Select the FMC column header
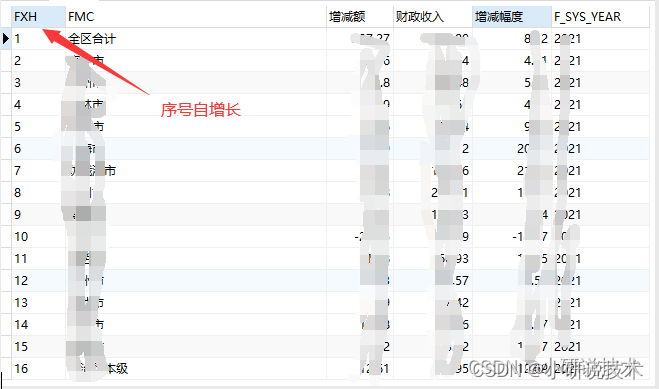This screenshot has height=389, width=659. 196,17
